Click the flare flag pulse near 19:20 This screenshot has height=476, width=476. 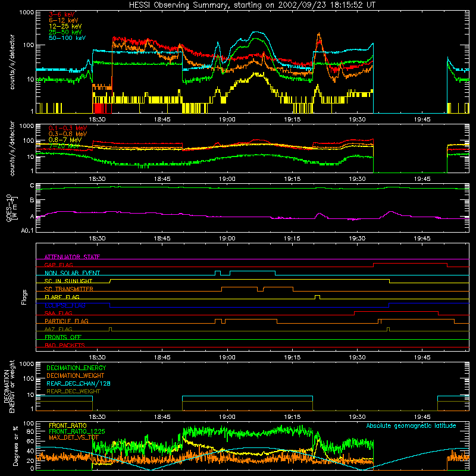point(317,297)
